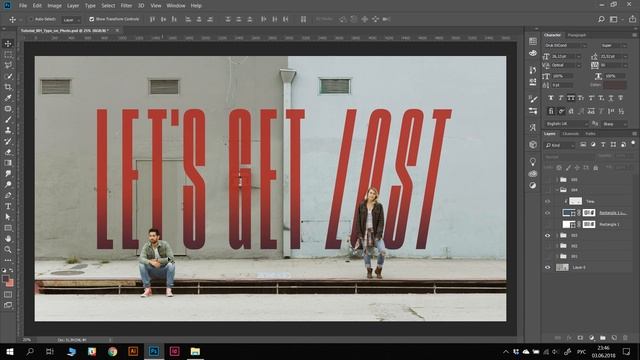Open the Window menu
The image size is (640, 360).
[176, 6]
